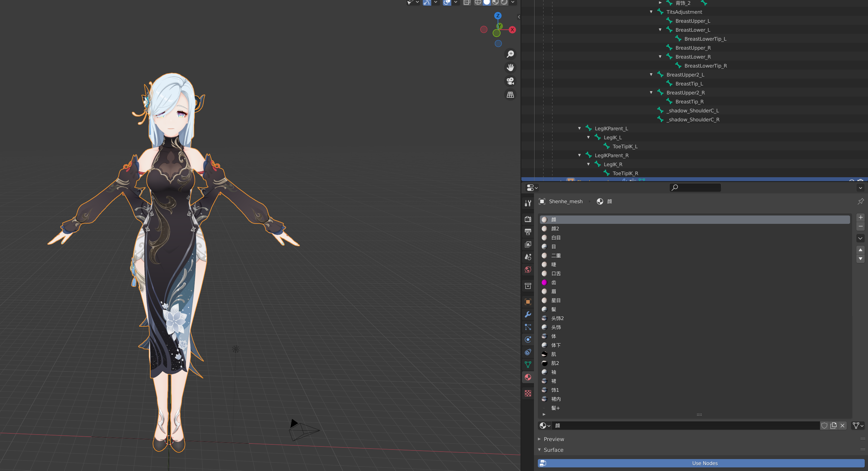Open the Texture checkerboard properties tab
The image size is (868, 471).
click(x=528, y=393)
